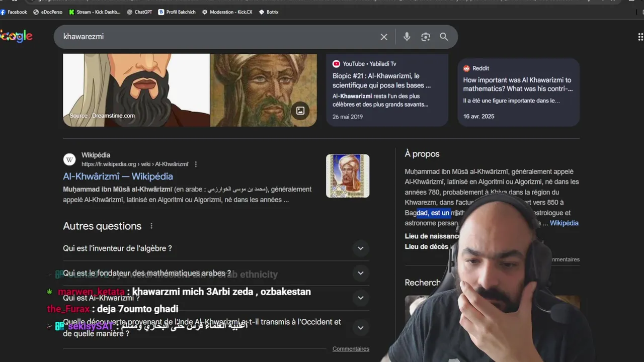644x362 pixels.
Task: Open the Profil Bakchich bookmark
Action: click(x=177, y=12)
